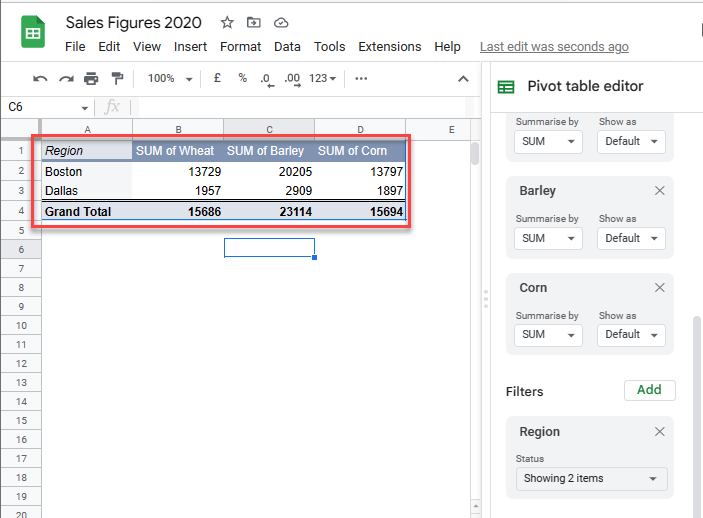This screenshot has width=703, height=518.
Task: Open Barley Summarise by SUM dropdown
Action: click(548, 238)
